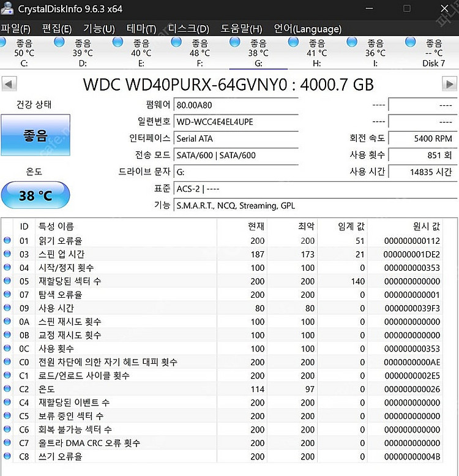Click status icon of row C0 전원 차단
The height and width of the screenshot is (476, 459).
click(7, 361)
